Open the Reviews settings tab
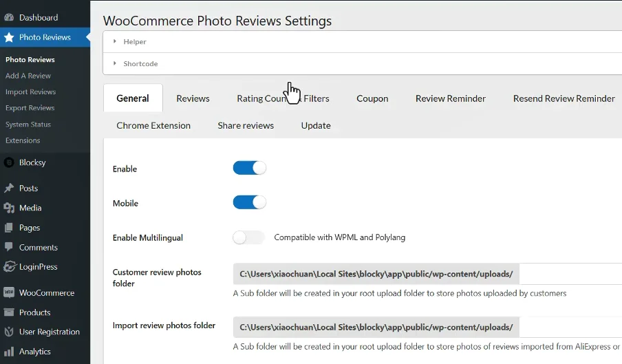The width and height of the screenshot is (622, 364). click(193, 98)
